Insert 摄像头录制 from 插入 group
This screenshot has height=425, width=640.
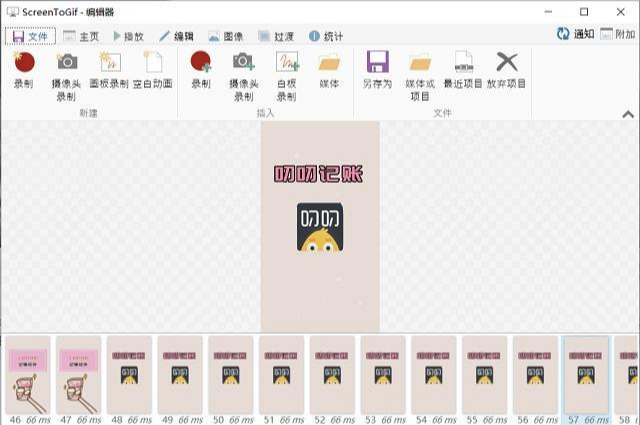click(x=244, y=77)
